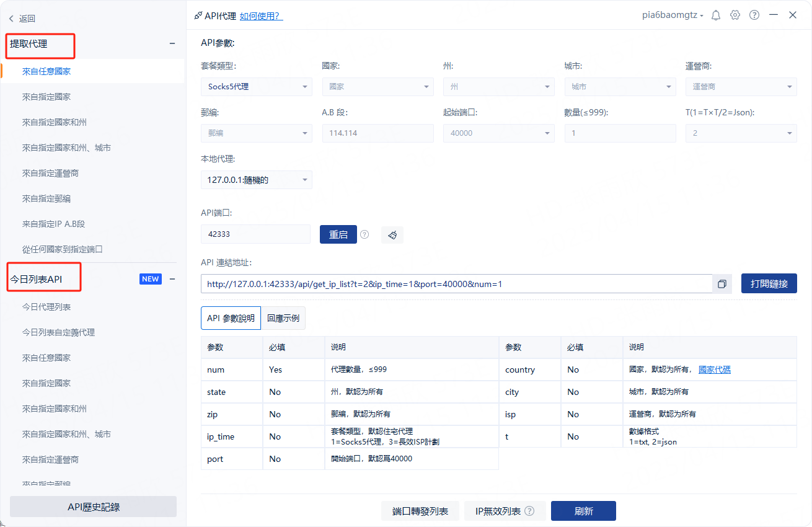The image size is (812, 527).
Task: Open the account pia6baomgtz dropdown
Action: pyautogui.click(x=673, y=15)
